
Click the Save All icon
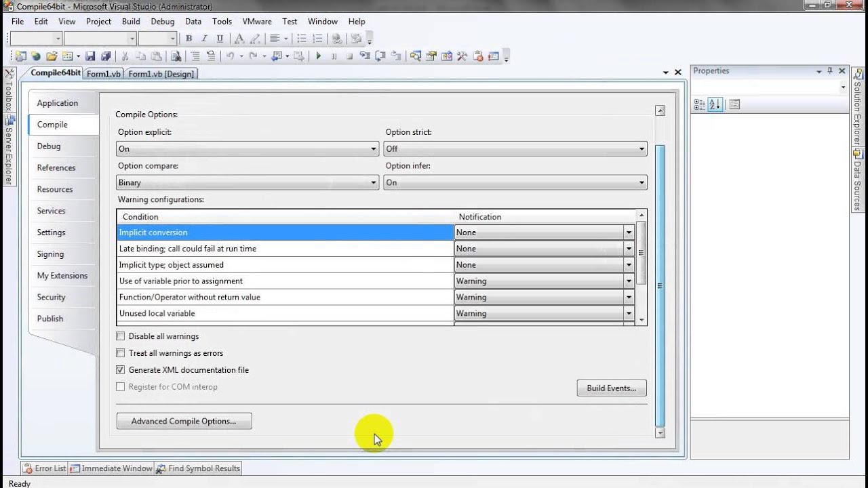tap(106, 56)
